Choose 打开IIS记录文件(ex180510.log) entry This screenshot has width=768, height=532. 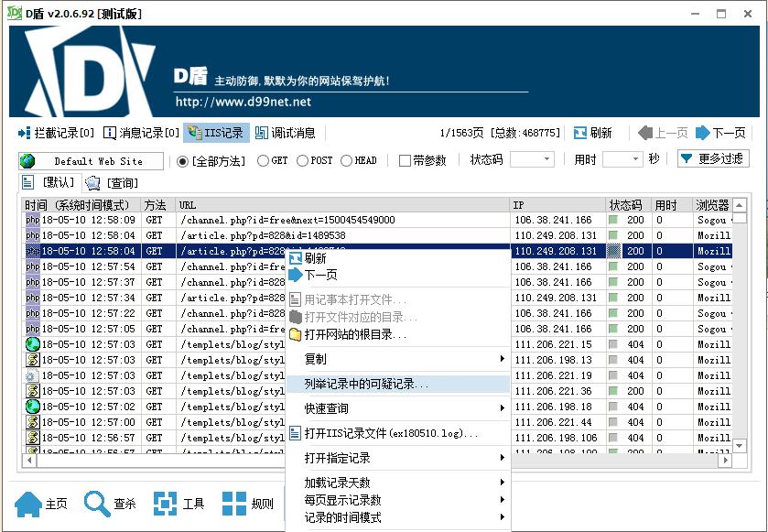(397, 433)
